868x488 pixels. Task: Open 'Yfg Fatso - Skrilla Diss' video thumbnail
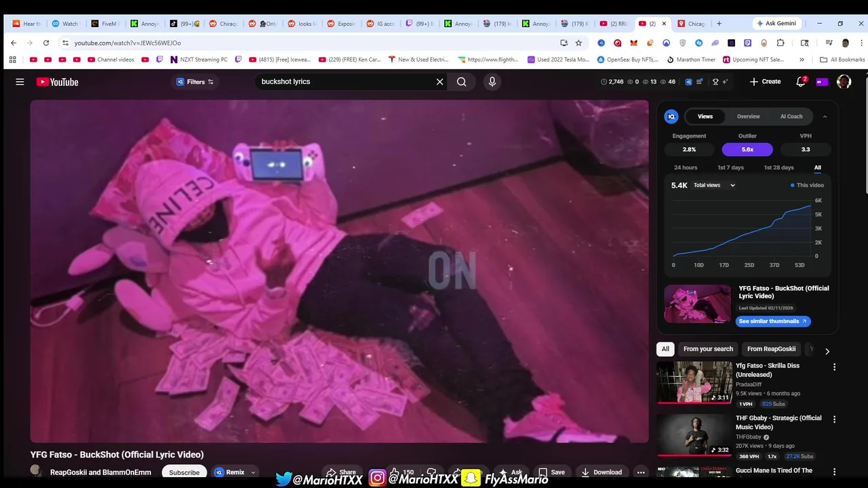pos(694,382)
